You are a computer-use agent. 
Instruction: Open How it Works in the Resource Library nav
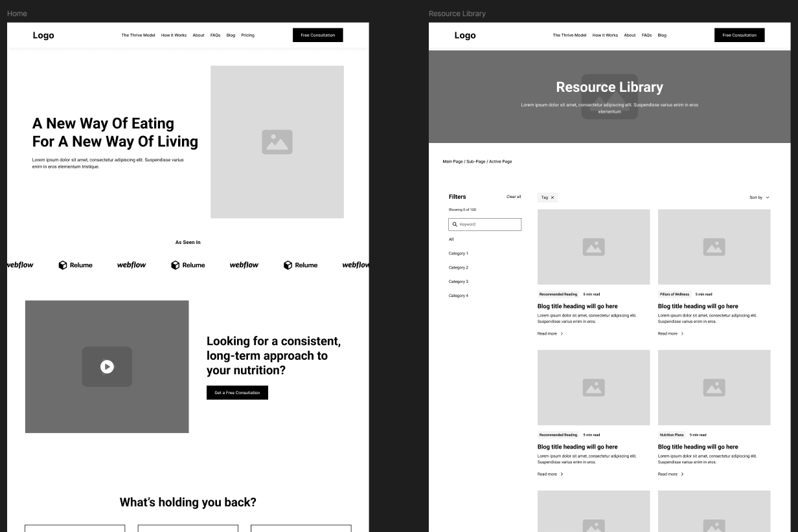605,36
